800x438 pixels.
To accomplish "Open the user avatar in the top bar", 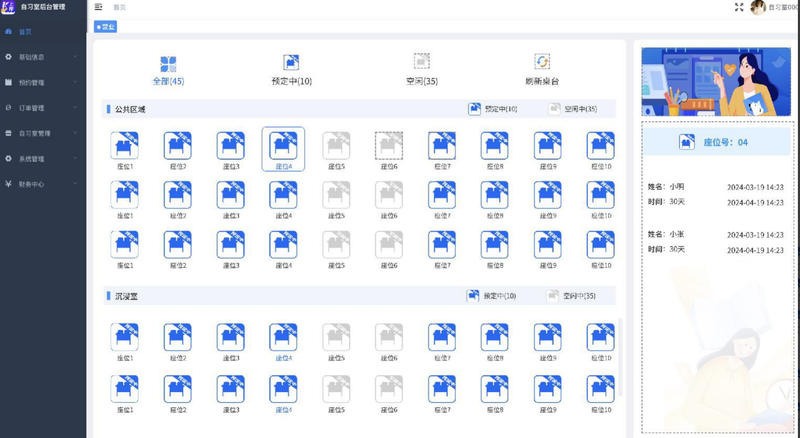I will pyautogui.click(x=758, y=7).
